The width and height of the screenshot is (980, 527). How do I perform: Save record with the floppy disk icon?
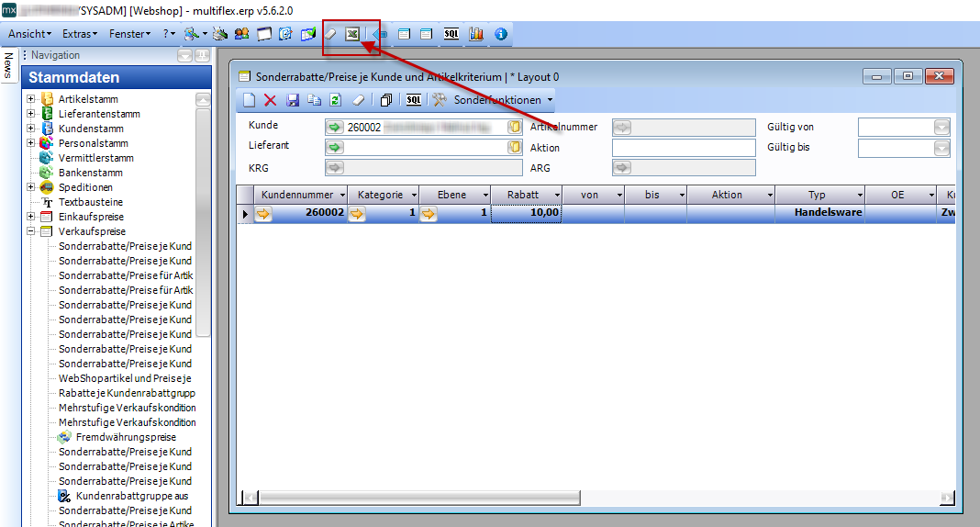293,100
